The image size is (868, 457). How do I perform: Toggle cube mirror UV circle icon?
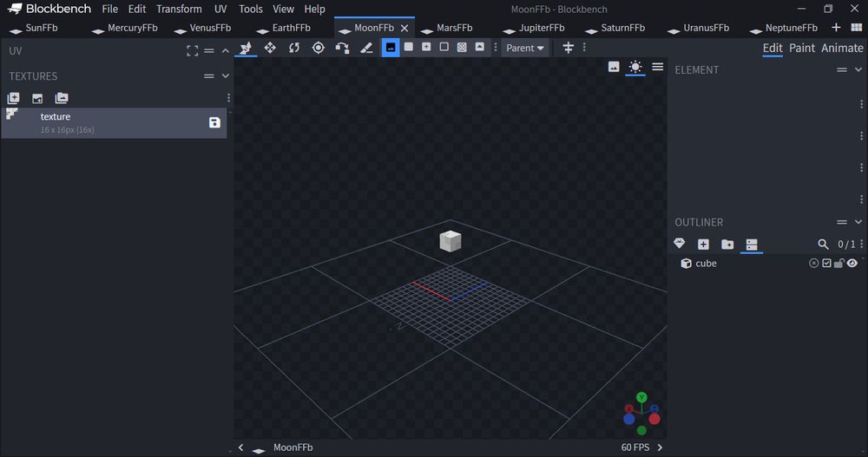[x=814, y=264]
